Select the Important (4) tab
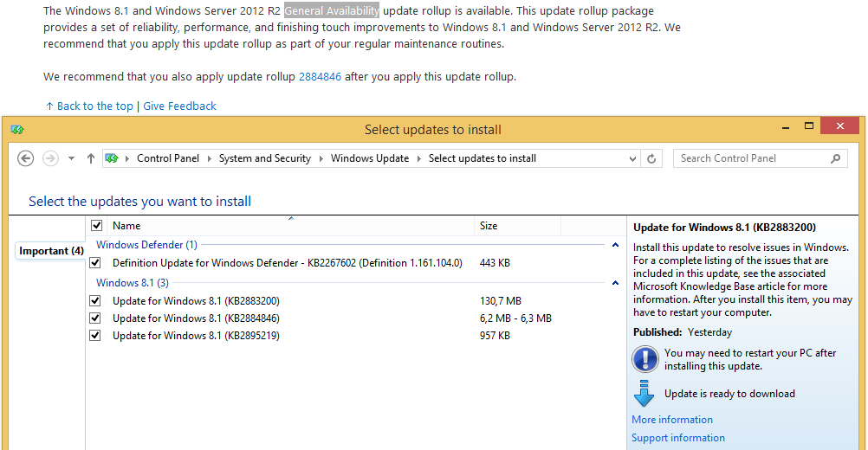Image resolution: width=868 pixels, height=450 pixels. [51, 251]
